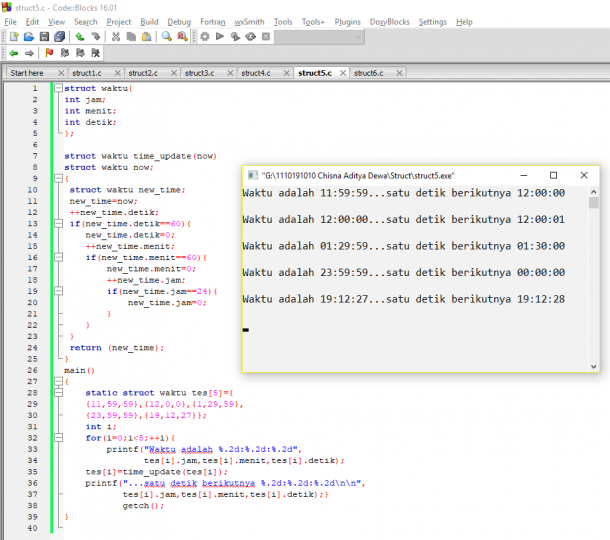Collapse fold at line 1 struct waktu
The height and width of the screenshot is (540, 610).
point(58,88)
